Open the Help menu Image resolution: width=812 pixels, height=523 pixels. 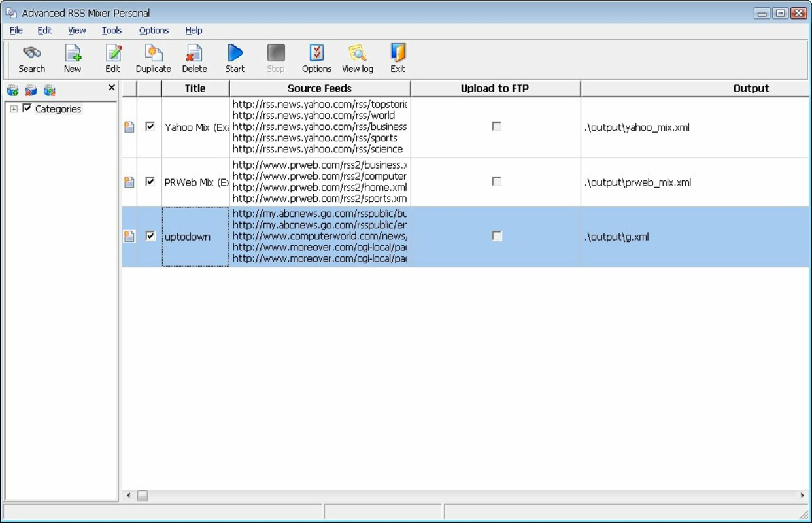[x=194, y=30]
